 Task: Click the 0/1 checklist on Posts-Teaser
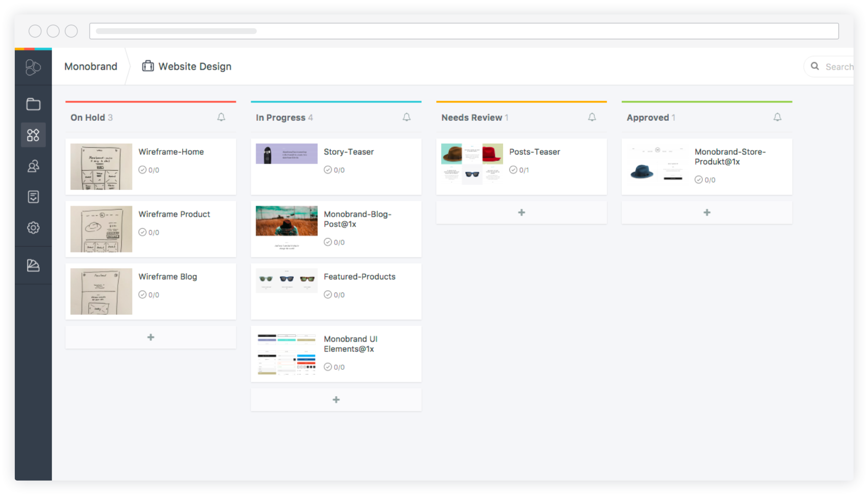[x=519, y=170]
